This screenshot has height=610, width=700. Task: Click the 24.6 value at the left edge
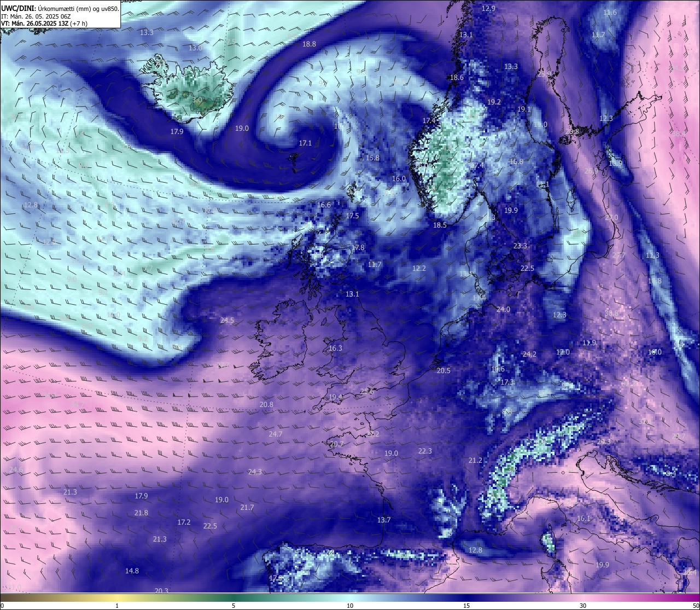[16, 470]
